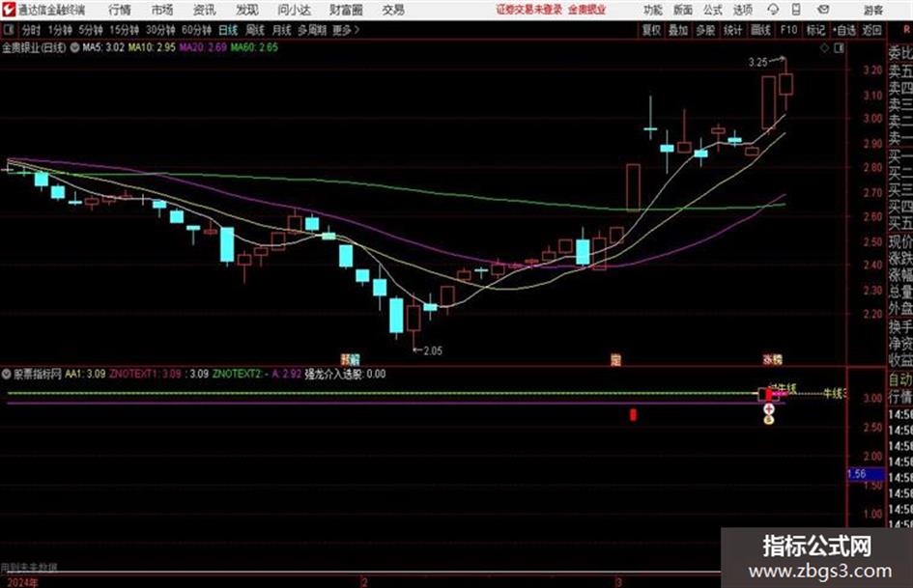The image size is (913, 588).
Task: Select the 日线 daily period tab
Action: coord(228,30)
